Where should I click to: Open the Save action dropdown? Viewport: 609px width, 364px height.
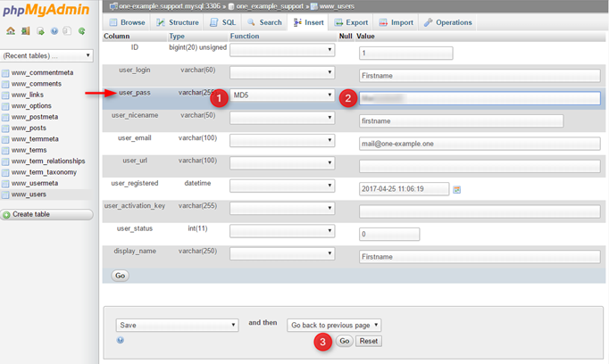pos(177,326)
